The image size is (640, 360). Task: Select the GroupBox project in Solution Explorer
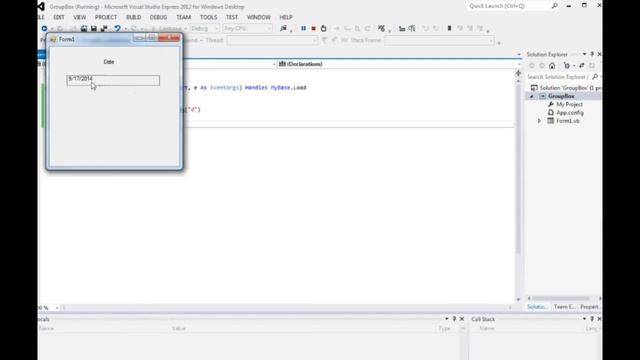point(561,96)
